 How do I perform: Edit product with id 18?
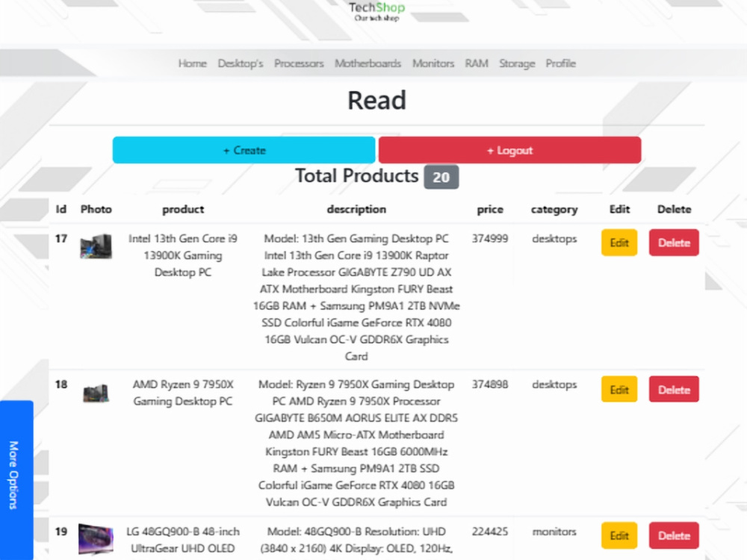(x=619, y=390)
